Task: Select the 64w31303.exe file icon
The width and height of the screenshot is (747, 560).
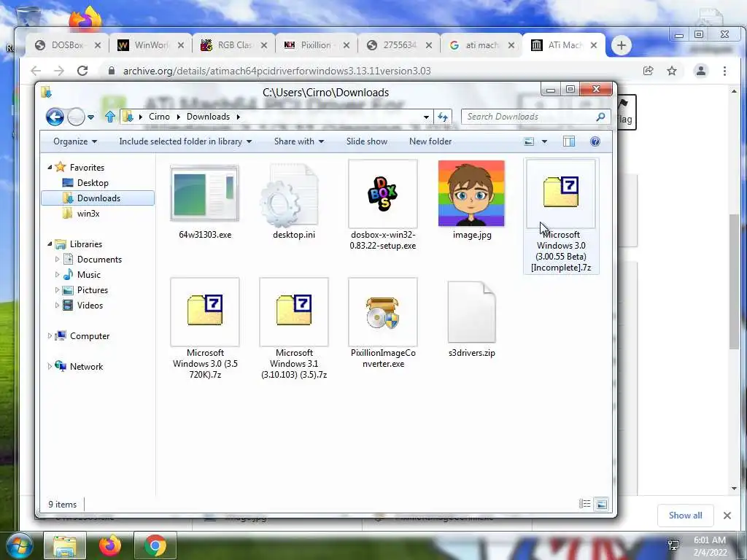Action: tap(205, 193)
